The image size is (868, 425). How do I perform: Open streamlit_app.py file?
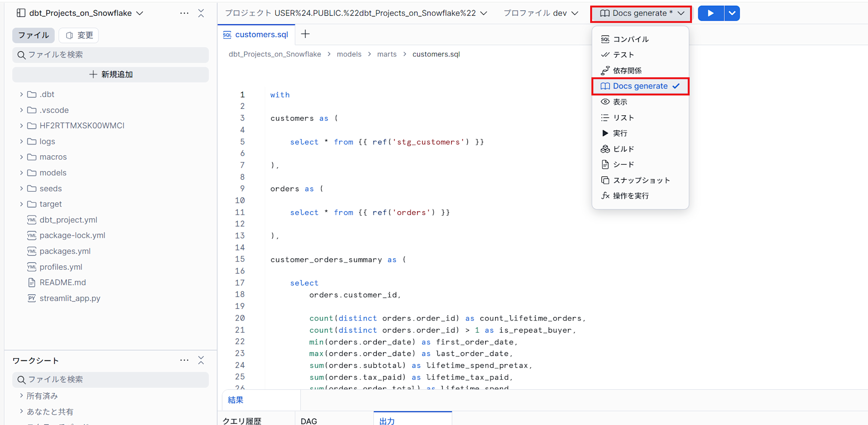[x=69, y=298]
